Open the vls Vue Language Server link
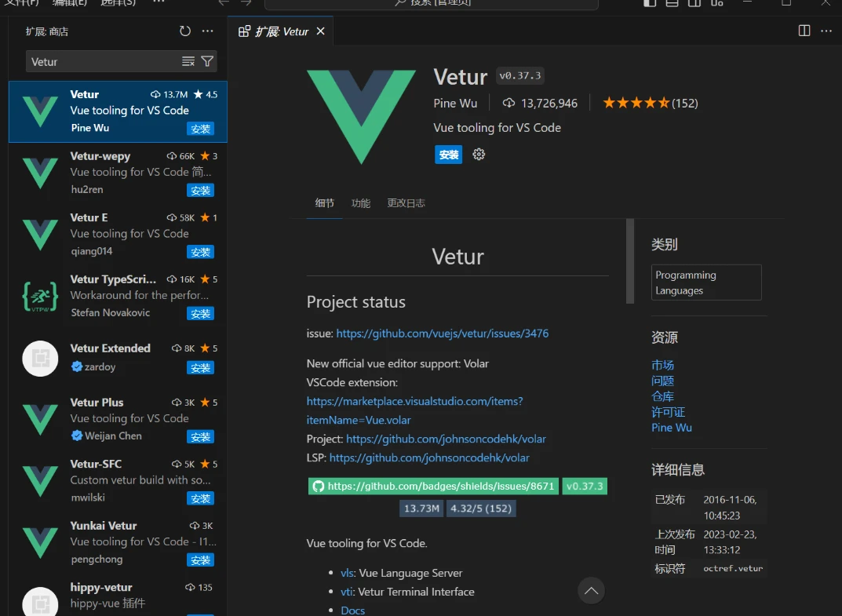Screen dimensions: 842x616 point(347,573)
